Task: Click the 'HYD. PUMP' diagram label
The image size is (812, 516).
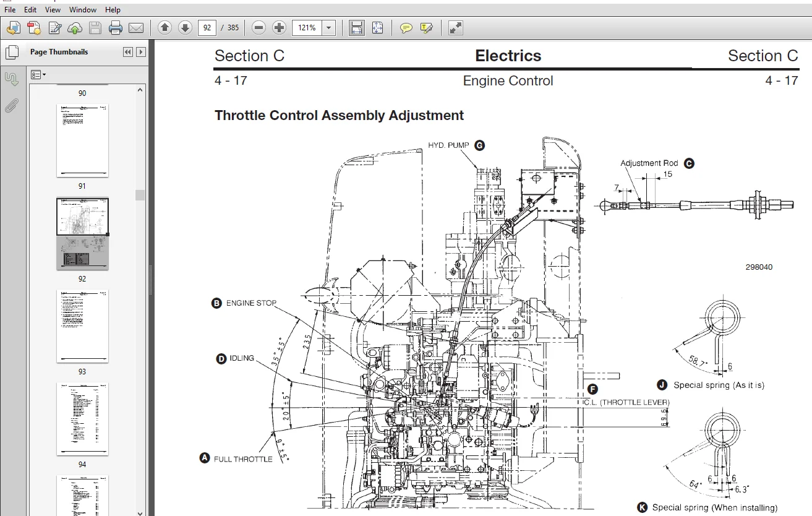Action: click(450, 146)
